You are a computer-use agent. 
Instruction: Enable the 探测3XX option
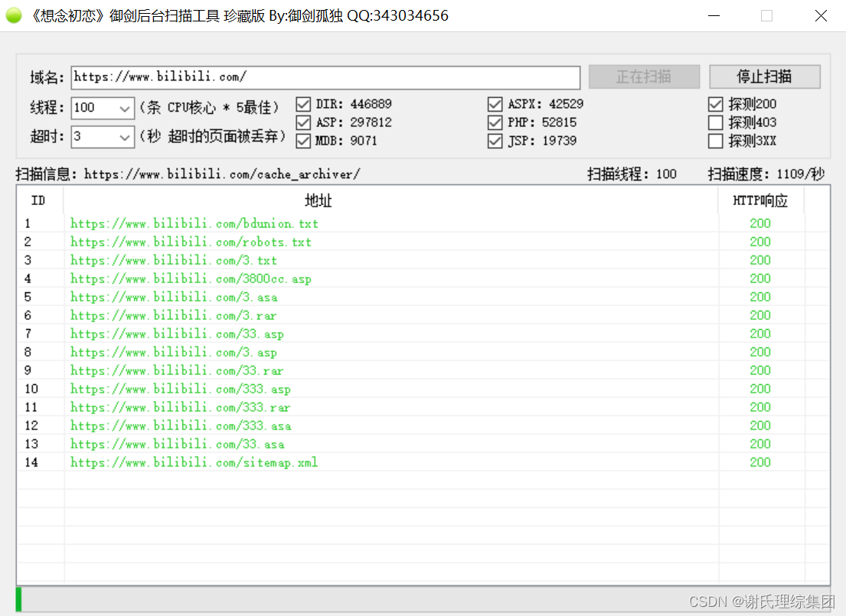coord(715,141)
